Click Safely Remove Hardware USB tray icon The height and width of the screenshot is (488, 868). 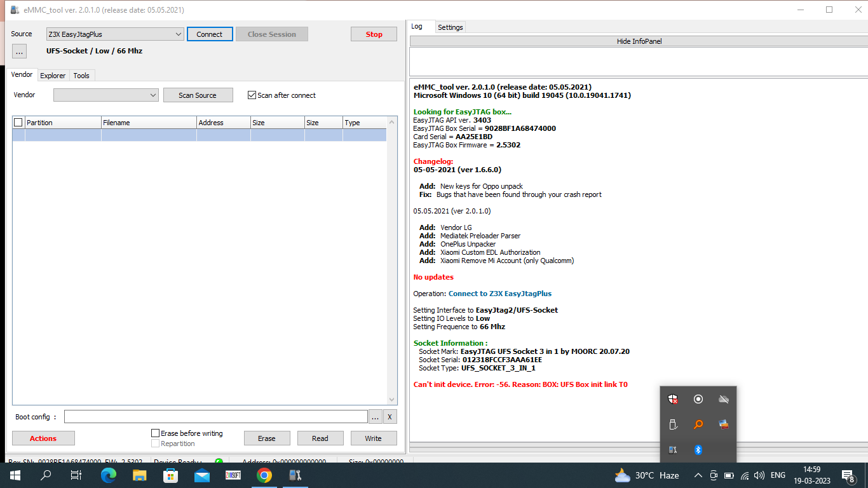(x=673, y=424)
